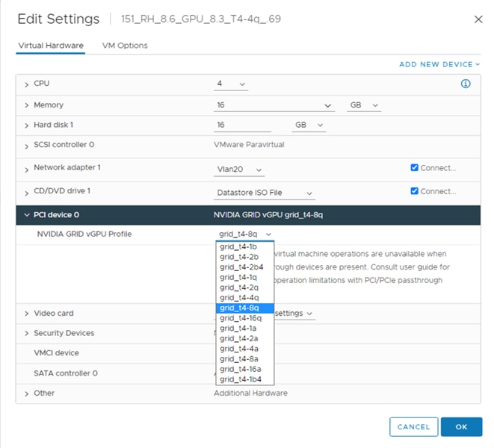Expand the Security Devices row

coord(26,333)
